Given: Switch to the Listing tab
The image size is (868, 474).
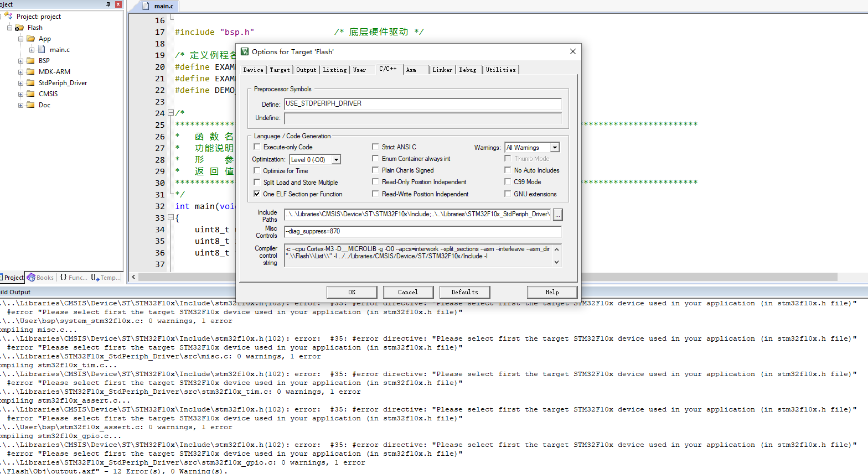Looking at the screenshot, I should [335, 70].
